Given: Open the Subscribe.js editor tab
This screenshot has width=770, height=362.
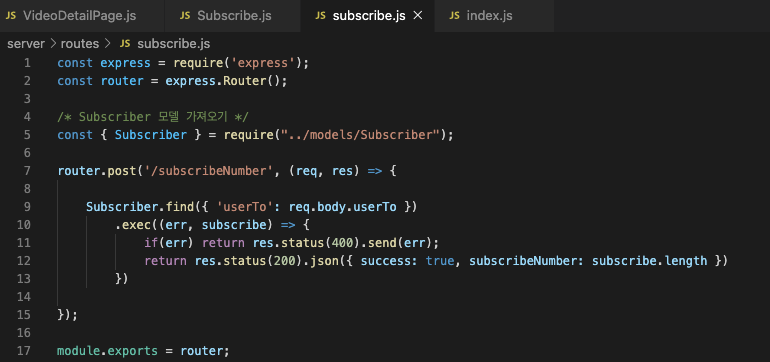Looking at the screenshot, I should click(234, 16).
